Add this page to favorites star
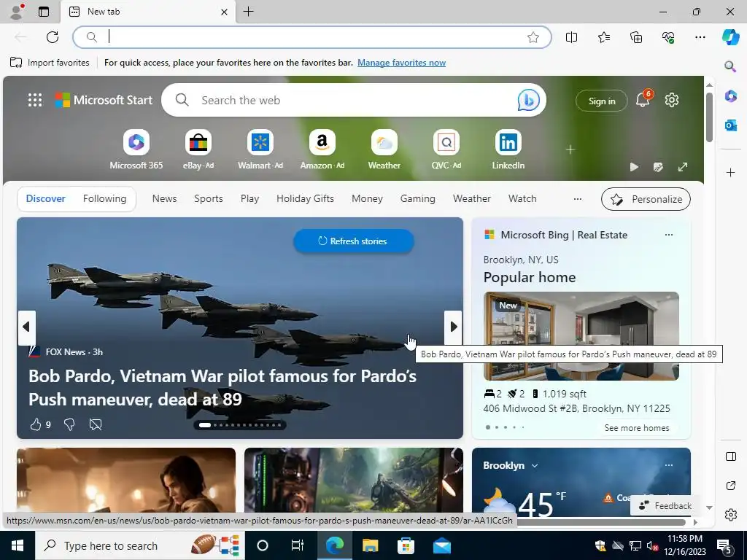This screenshot has height=560, width=747. (533, 37)
